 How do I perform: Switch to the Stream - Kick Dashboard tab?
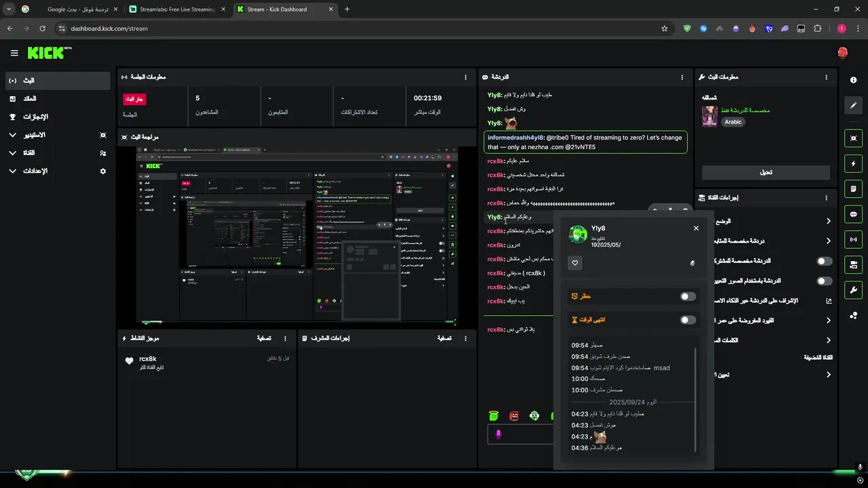285,9
